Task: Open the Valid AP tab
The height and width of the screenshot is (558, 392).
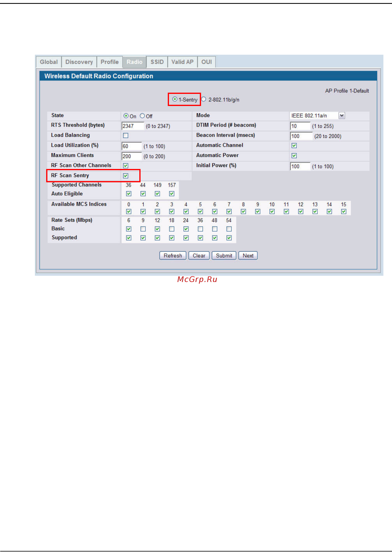Action: [x=182, y=62]
